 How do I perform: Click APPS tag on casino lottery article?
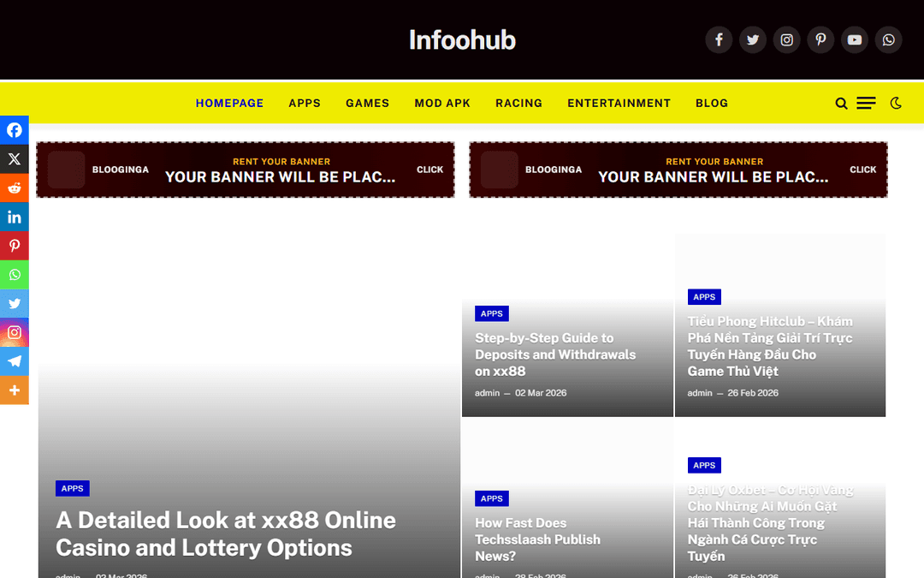[73, 488]
